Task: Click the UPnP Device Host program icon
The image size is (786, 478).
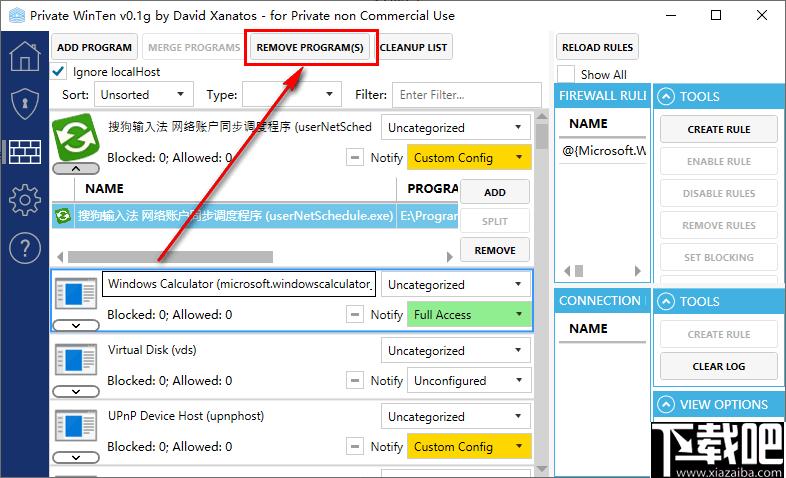Action: pyautogui.click(x=76, y=426)
